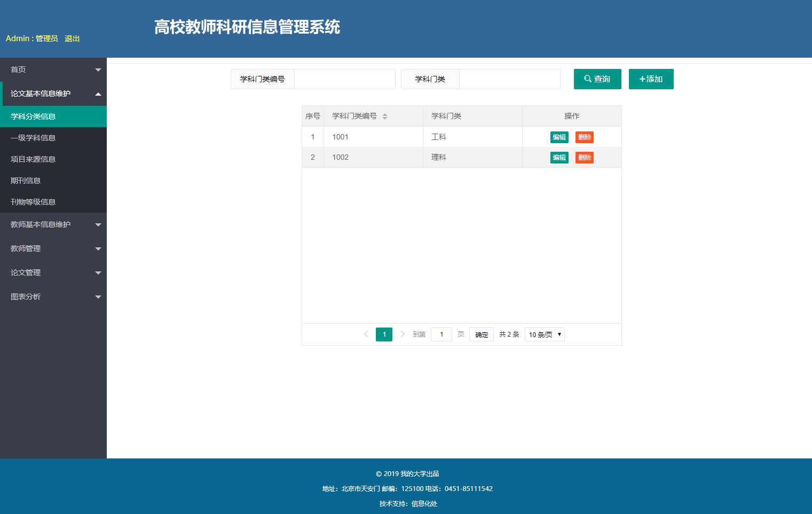The height and width of the screenshot is (514, 812).
Task: Click the 退出 logout link
Action: (72, 38)
